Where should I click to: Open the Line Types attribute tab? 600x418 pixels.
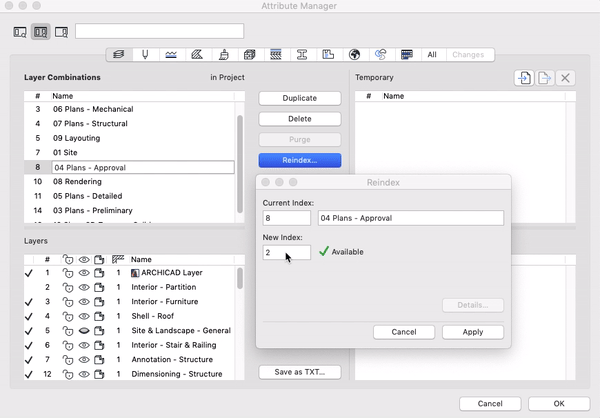coord(172,54)
